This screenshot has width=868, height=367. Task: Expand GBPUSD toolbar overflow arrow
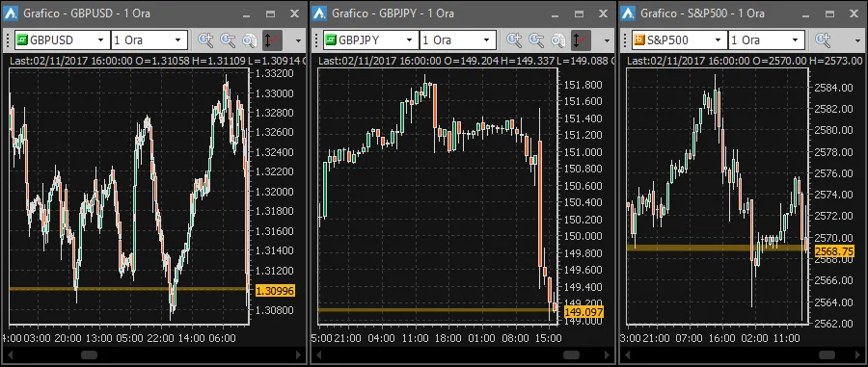[x=298, y=40]
